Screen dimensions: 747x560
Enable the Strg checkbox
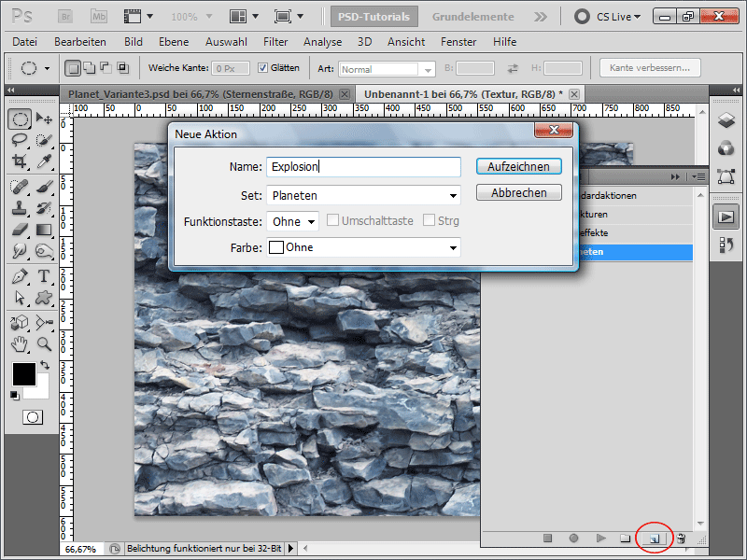(429, 220)
